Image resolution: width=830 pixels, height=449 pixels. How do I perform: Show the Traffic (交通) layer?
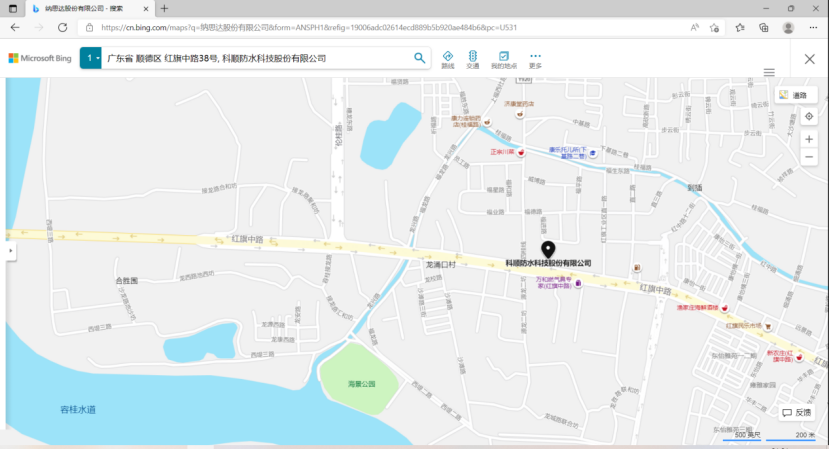[473, 59]
